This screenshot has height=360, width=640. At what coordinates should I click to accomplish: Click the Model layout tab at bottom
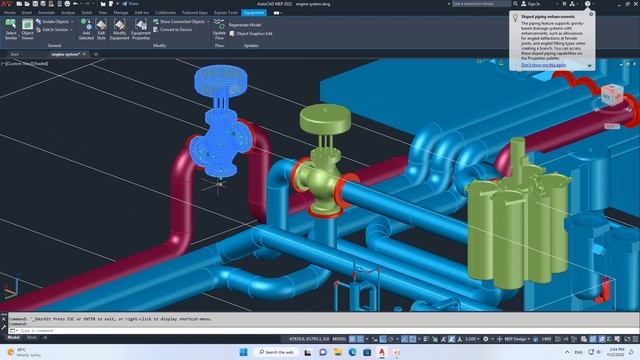13,338
